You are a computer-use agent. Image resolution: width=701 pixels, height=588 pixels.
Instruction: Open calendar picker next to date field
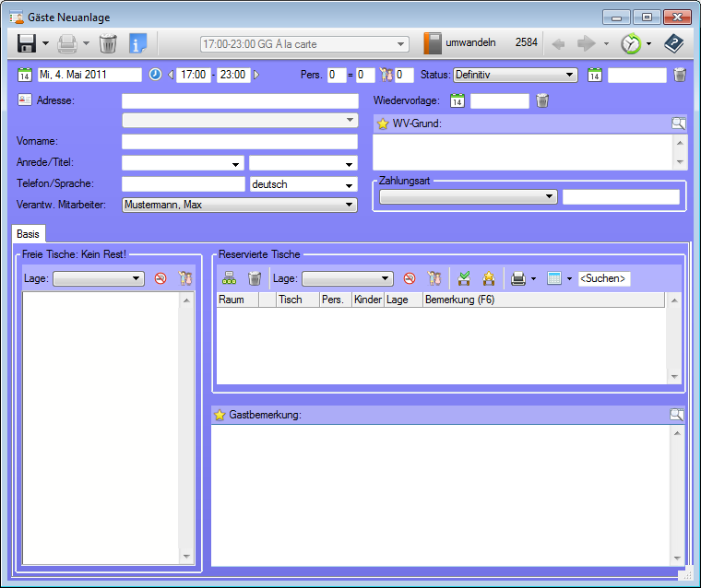point(25,75)
